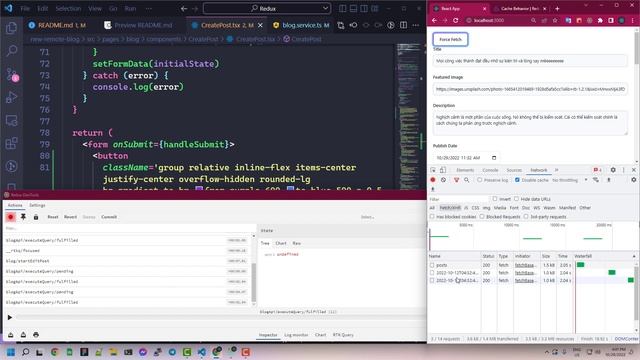Check Blocked Requests checkbox
The image size is (640, 360).
482,217
